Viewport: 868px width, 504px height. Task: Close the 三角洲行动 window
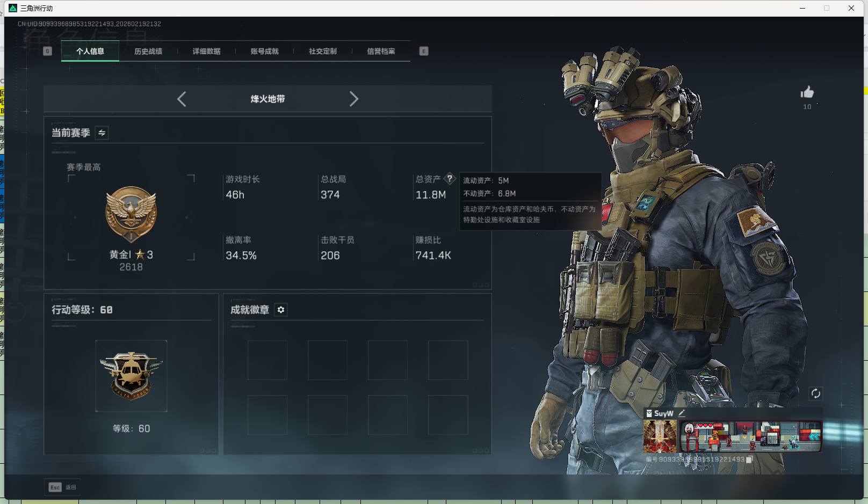tap(851, 8)
